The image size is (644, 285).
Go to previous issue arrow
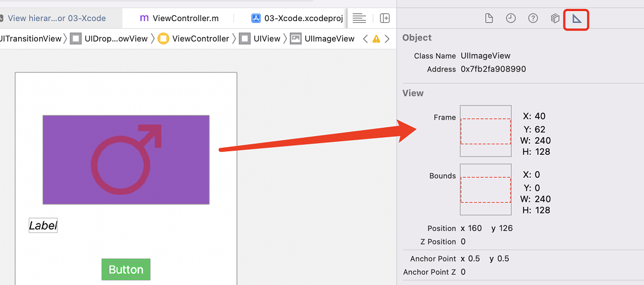click(365, 39)
